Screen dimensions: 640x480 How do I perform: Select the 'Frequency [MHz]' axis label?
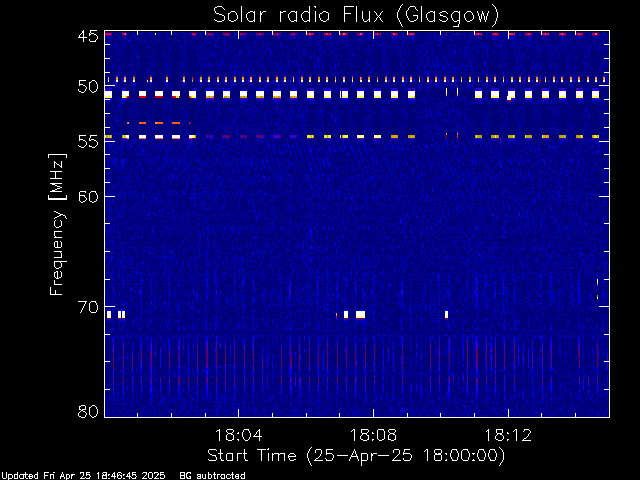57,224
